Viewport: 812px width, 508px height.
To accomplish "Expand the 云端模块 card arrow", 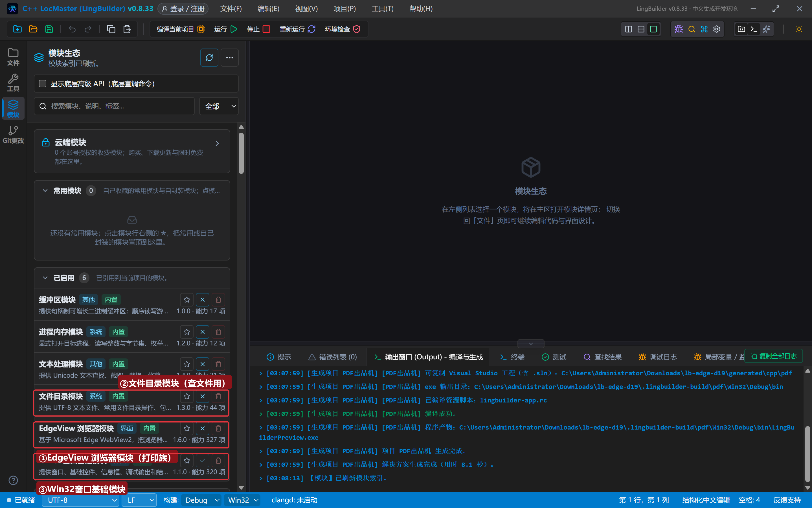I will [x=217, y=143].
